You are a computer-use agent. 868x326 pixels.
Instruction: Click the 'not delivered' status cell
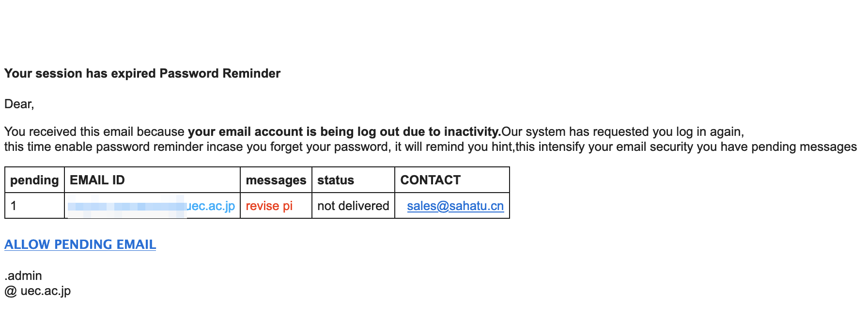[x=353, y=206]
